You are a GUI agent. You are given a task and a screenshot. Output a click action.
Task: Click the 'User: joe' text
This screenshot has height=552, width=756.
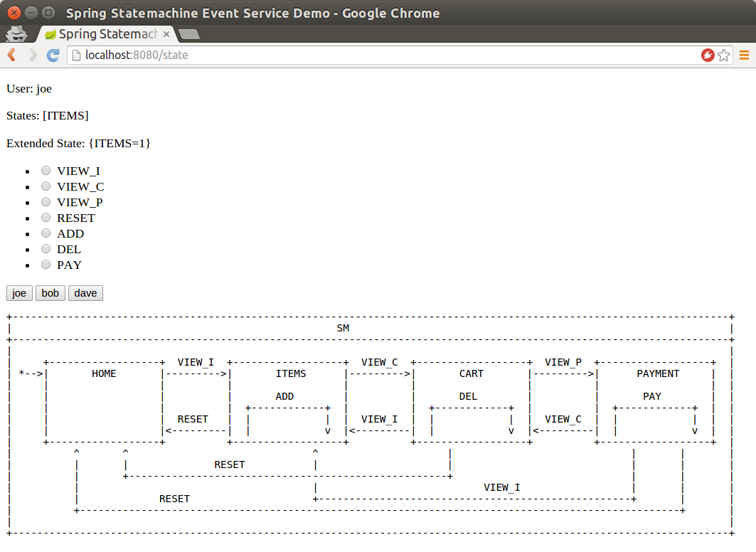pyautogui.click(x=29, y=89)
